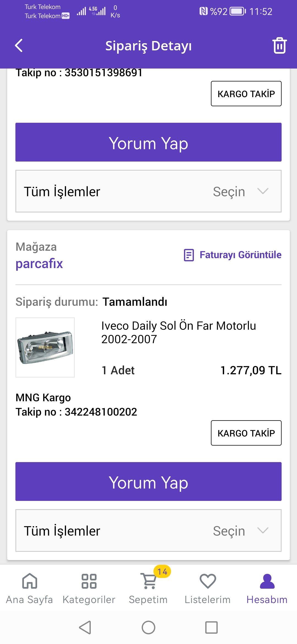The width and height of the screenshot is (297, 644).
Task: Open the parcafix store link
Action: tap(39, 264)
